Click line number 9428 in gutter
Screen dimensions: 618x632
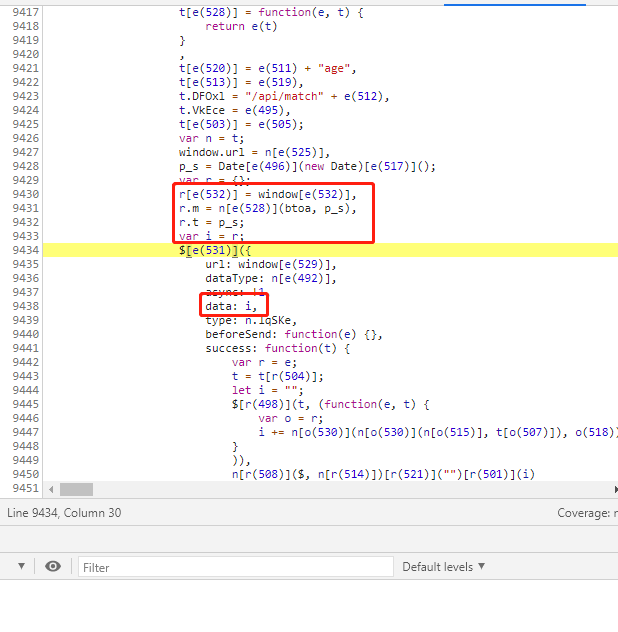click(x=26, y=166)
